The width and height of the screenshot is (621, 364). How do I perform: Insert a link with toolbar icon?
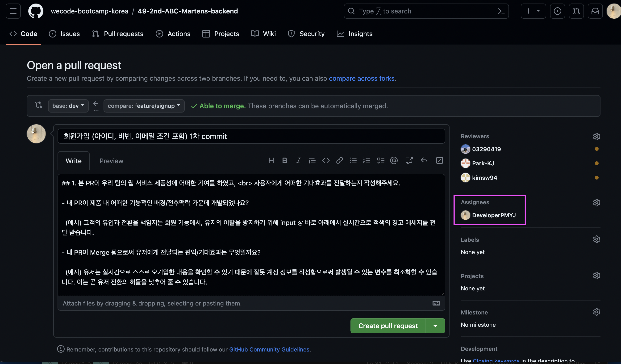[x=340, y=161]
